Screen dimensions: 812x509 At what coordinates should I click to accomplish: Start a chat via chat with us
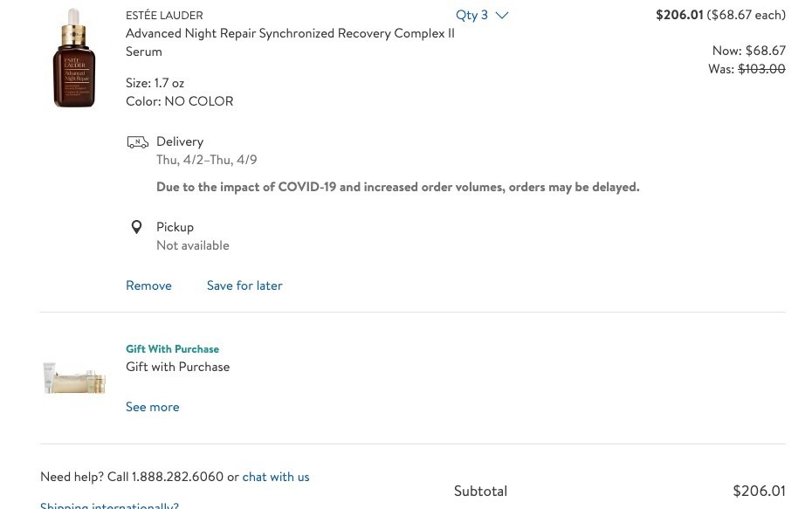tap(276, 477)
